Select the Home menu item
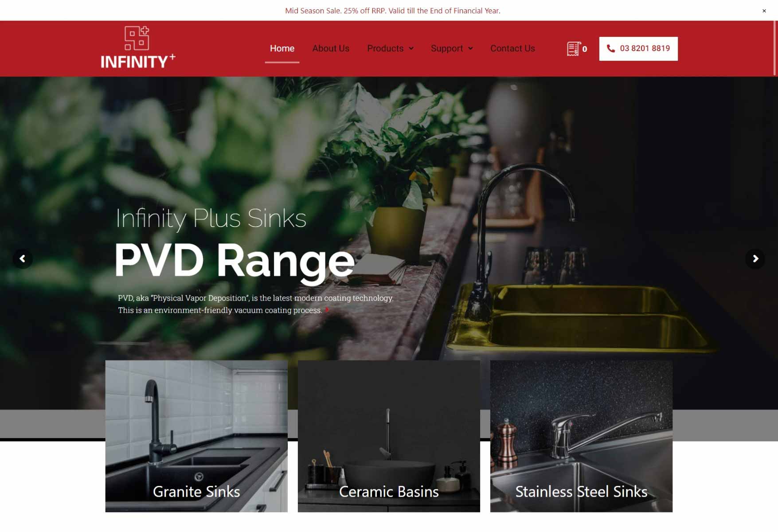This screenshot has width=778, height=532. pyautogui.click(x=282, y=48)
